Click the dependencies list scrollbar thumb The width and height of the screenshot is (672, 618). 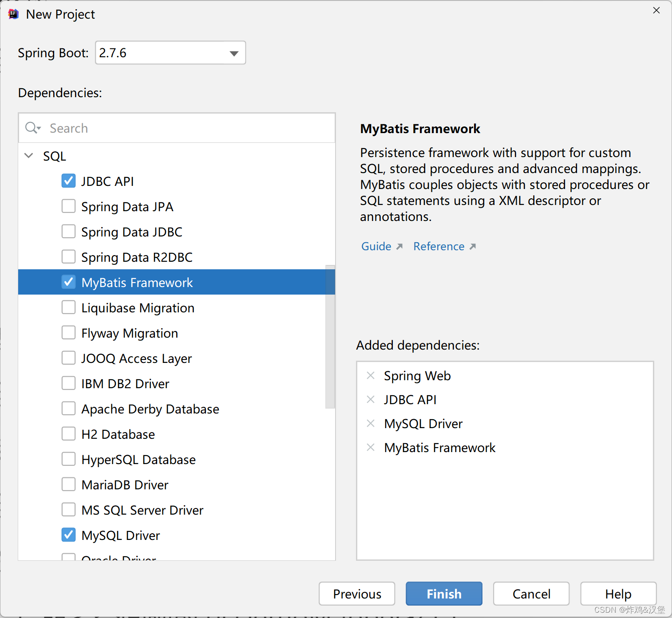tap(330, 337)
